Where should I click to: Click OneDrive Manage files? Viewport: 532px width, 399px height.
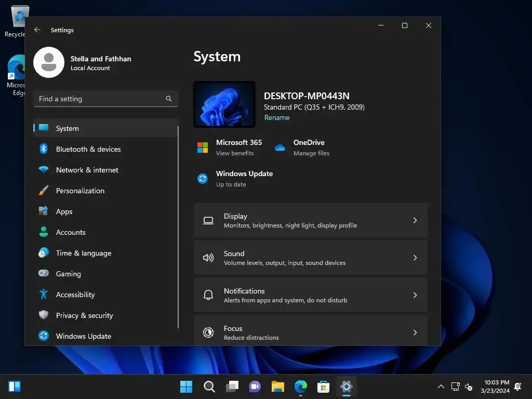(x=311, y=153)
